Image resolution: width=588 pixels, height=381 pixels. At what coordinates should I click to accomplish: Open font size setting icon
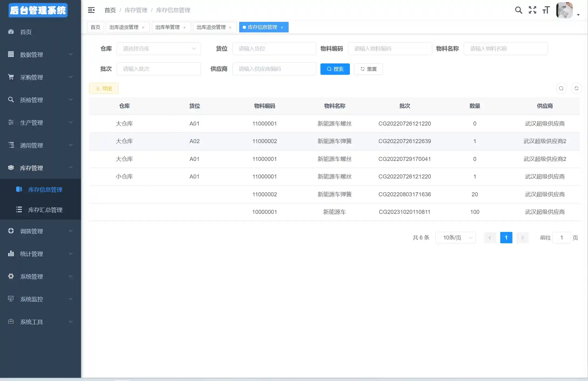[546, 10]
